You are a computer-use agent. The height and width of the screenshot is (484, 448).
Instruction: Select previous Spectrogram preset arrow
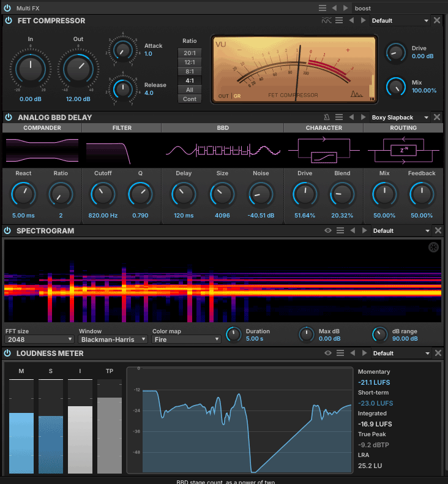(353, 230)
